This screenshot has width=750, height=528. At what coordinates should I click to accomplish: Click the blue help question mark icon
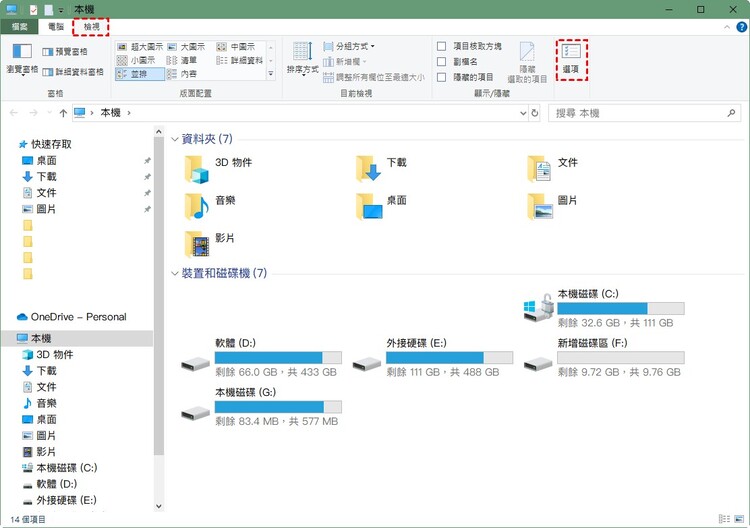741,27
